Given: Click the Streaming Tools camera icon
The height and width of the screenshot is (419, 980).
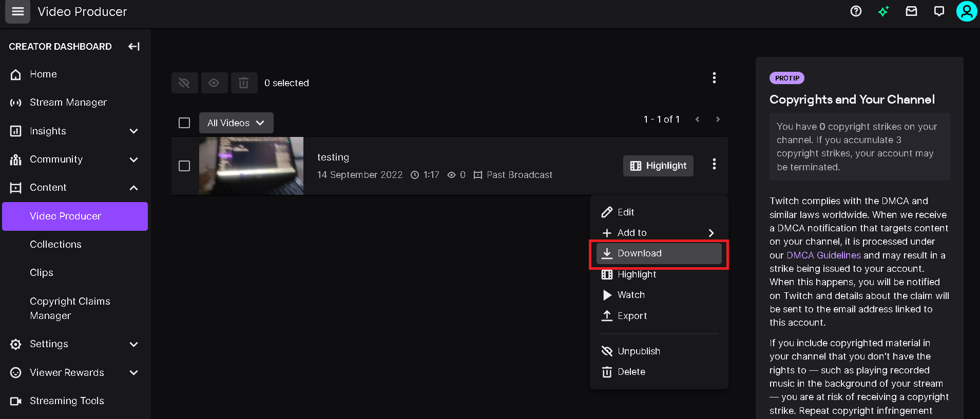Looking at the screenshot, I should [16, 401].
